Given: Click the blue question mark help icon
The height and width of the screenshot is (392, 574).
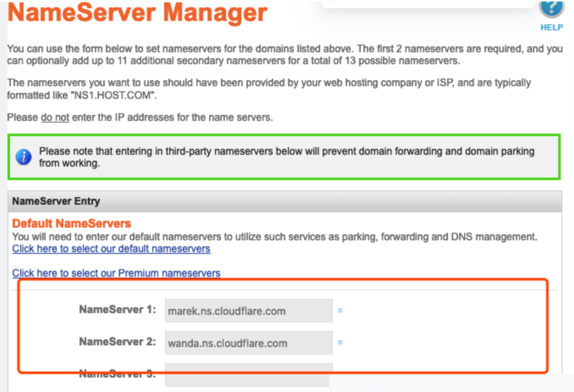Looking at the screenshot, I should tap(551, 8).
